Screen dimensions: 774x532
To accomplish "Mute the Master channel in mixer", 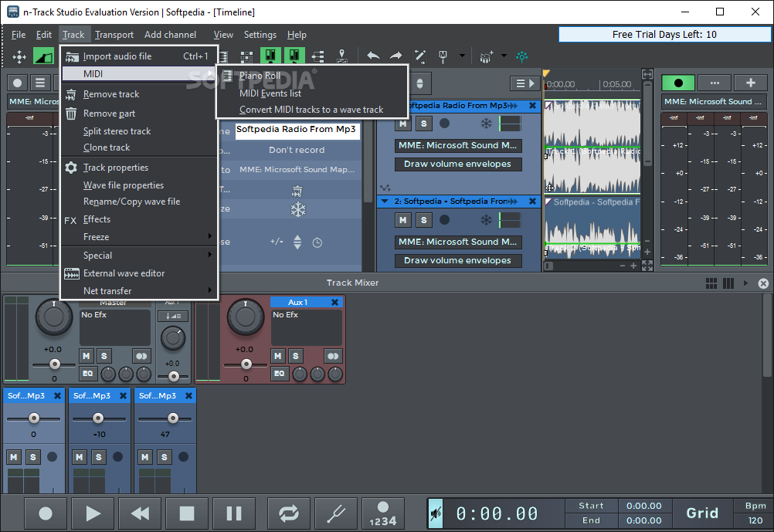I will point(87,356).
